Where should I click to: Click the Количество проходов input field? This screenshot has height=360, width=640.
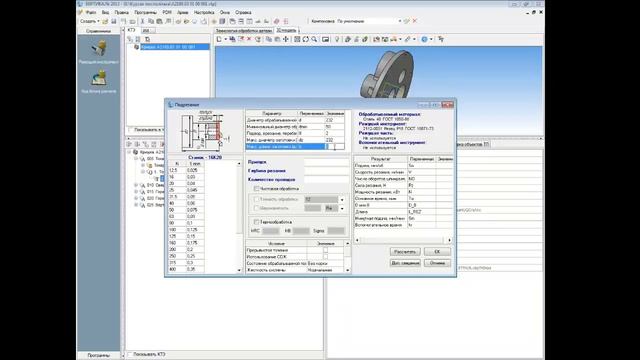[327, 179]
